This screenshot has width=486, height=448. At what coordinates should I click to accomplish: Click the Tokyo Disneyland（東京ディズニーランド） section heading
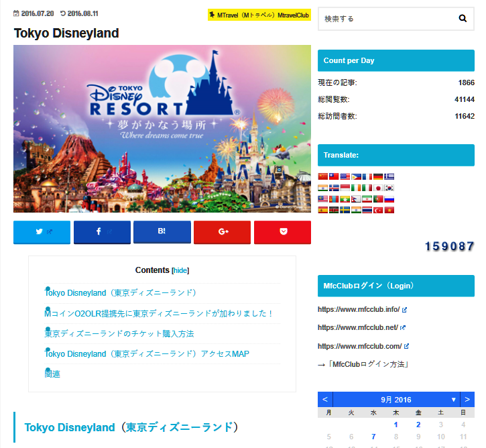pos(131,427)
